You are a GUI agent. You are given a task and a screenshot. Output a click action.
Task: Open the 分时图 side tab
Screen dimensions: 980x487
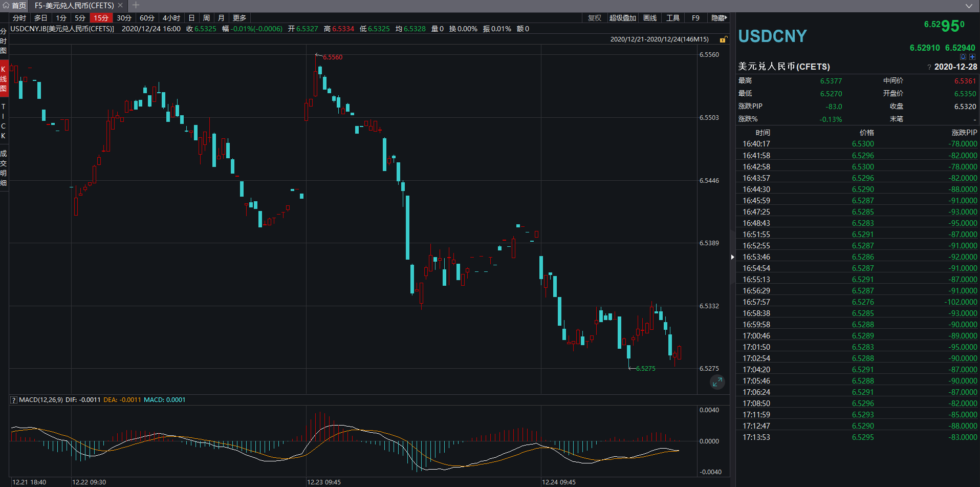(x=4, y=41)
